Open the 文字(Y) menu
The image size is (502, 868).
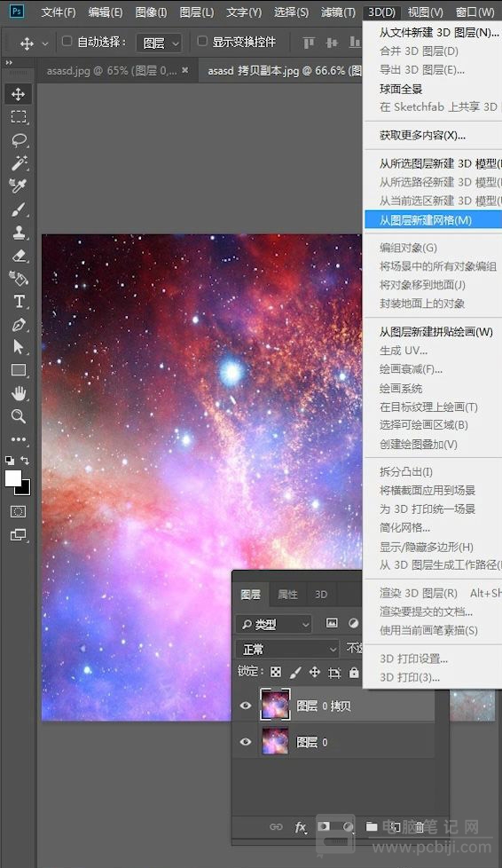pyautogui.click(x=244, y=12)
